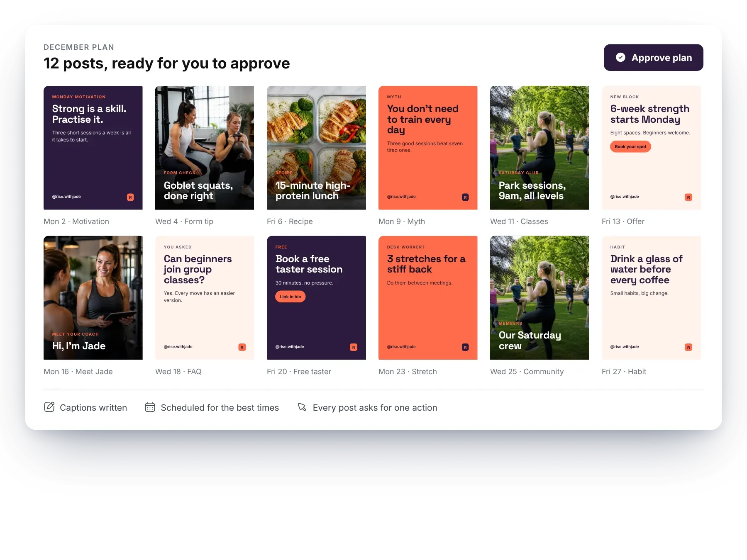
Task: Select the Drink a glass of water habit post
Action: coord(651,298)
